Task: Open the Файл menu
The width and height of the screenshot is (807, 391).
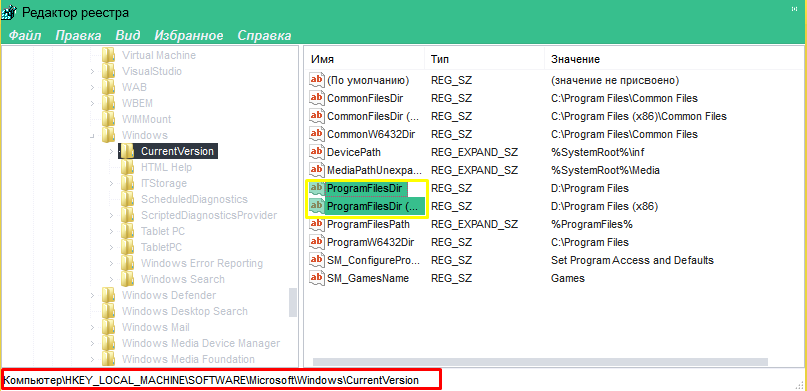Action: coord(25,35)
